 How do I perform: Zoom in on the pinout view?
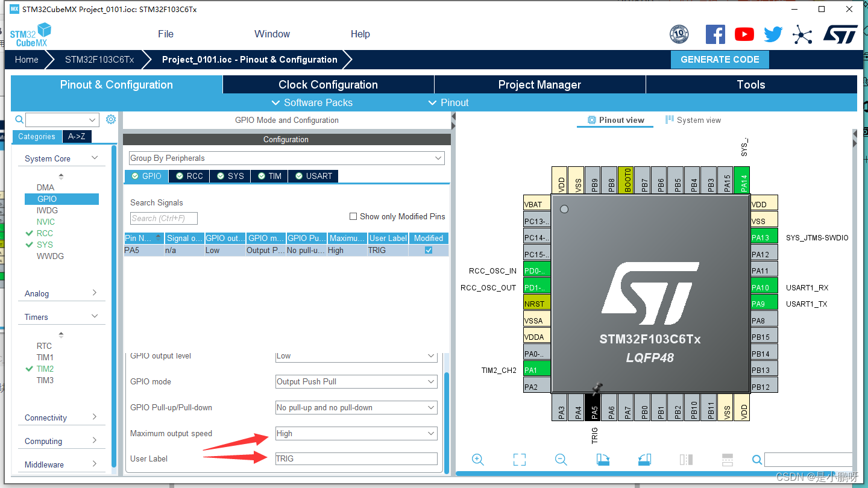(x=478, y=460)
